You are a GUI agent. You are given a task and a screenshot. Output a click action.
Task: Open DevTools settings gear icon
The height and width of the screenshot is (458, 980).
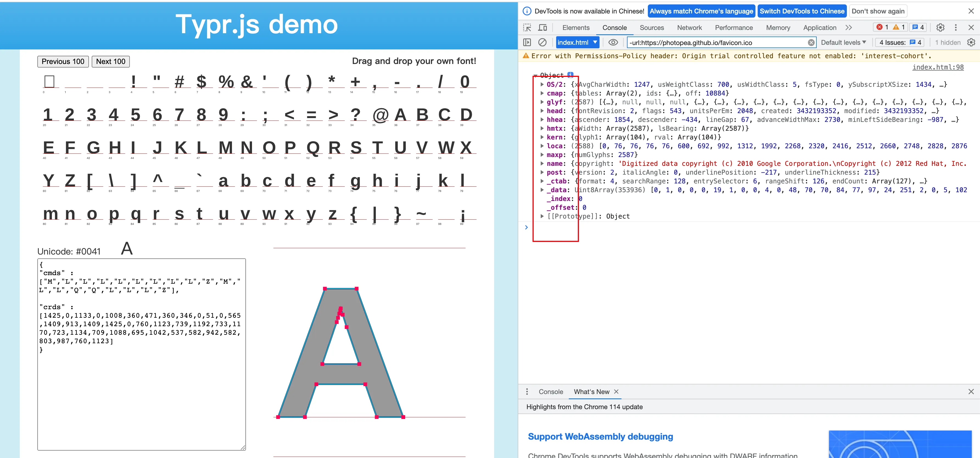[940, 27]
